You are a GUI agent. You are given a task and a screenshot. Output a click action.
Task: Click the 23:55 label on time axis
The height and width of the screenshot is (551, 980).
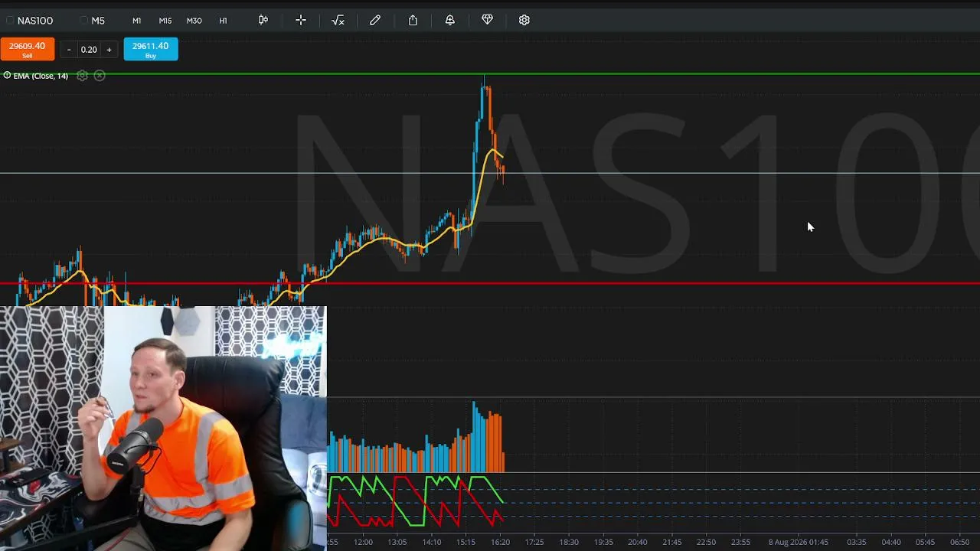[740, 542]
